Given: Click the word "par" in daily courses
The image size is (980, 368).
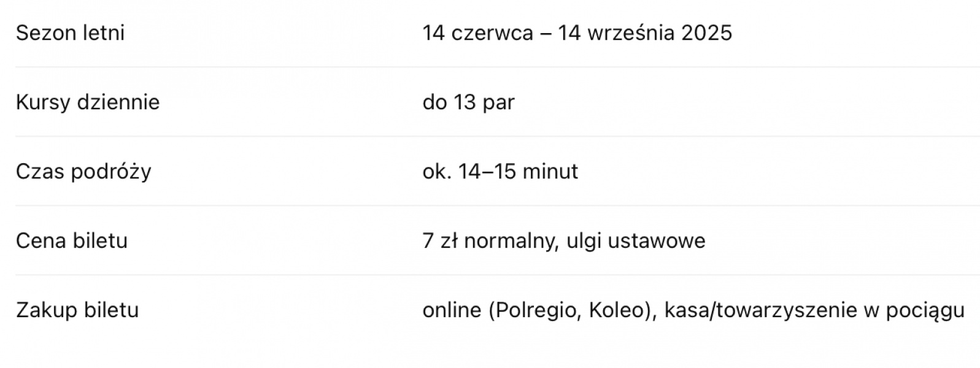Looking at the screenshot, I should click(498, 102).
